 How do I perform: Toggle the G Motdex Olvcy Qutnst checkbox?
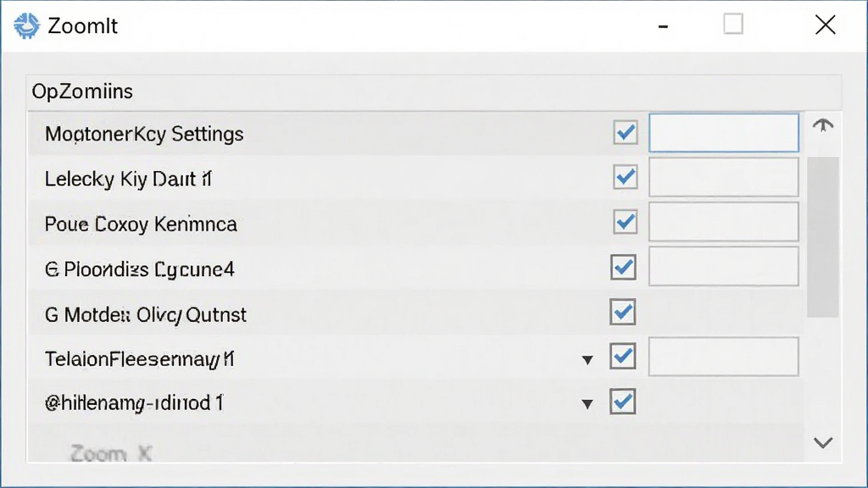[623, 312]
